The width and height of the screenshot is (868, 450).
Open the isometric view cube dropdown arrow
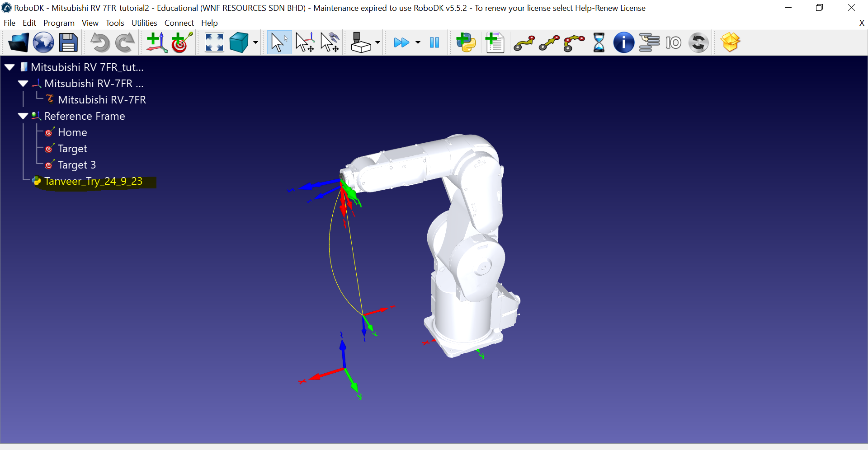coord(255,43)
